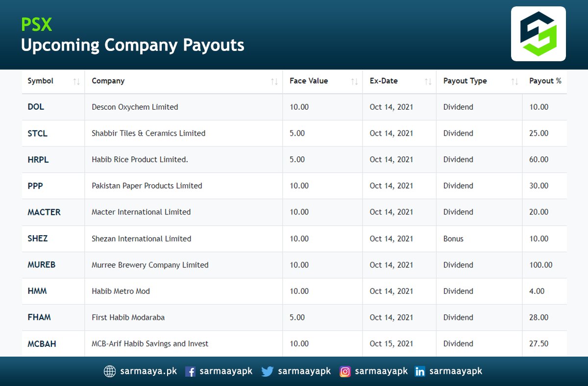
Task: Click the Payout % column header
Action: 545,81
